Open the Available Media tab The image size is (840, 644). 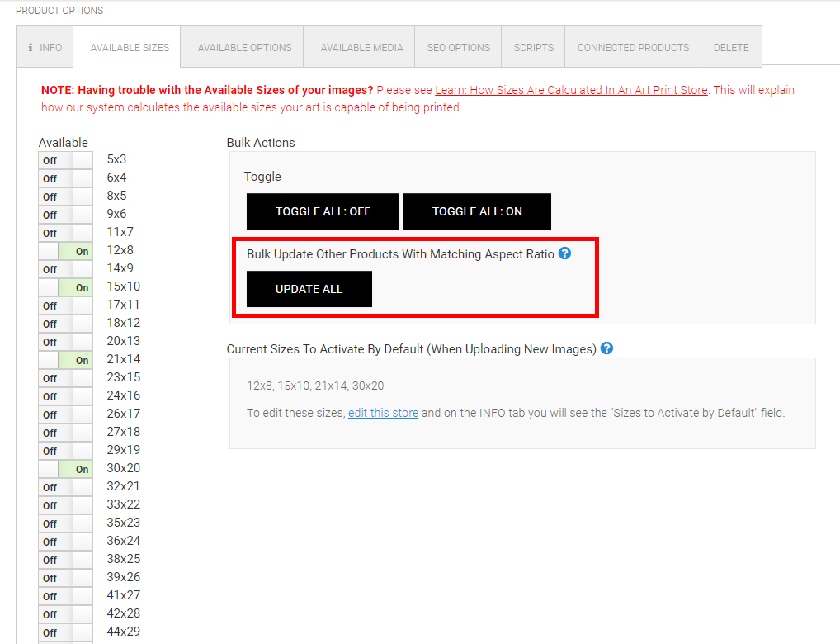pos(361,47)
